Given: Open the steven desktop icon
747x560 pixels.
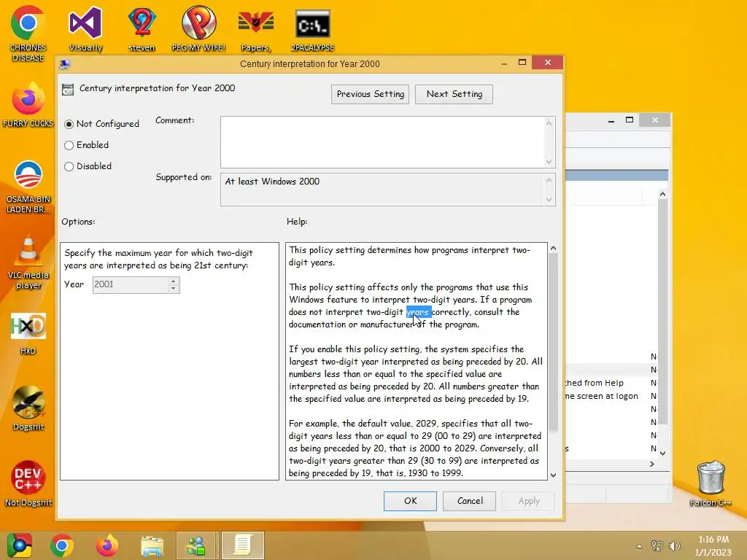Looking at the screenshot, I should click(x=142, y=28).
